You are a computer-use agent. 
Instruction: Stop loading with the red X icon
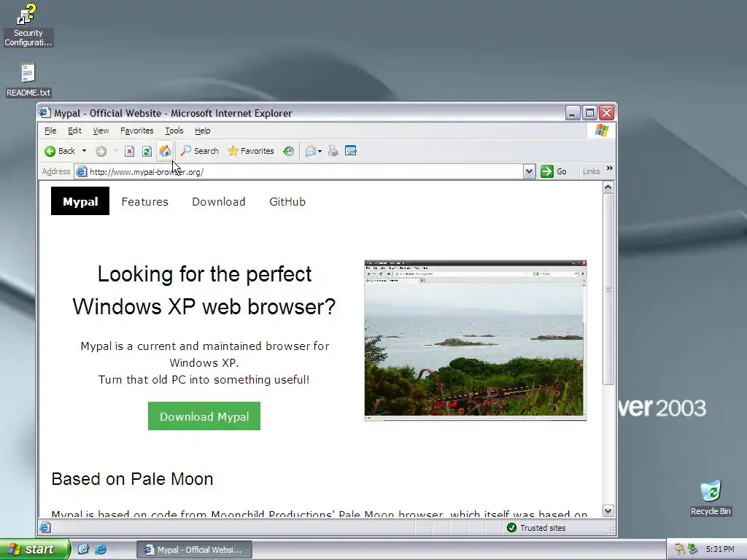pos(129,152)
